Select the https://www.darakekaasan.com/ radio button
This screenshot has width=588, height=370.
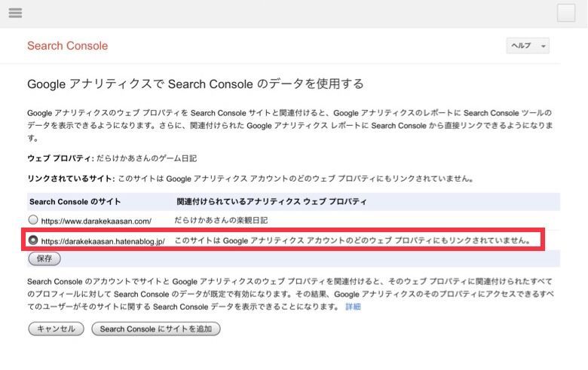(x=33, y=220)
